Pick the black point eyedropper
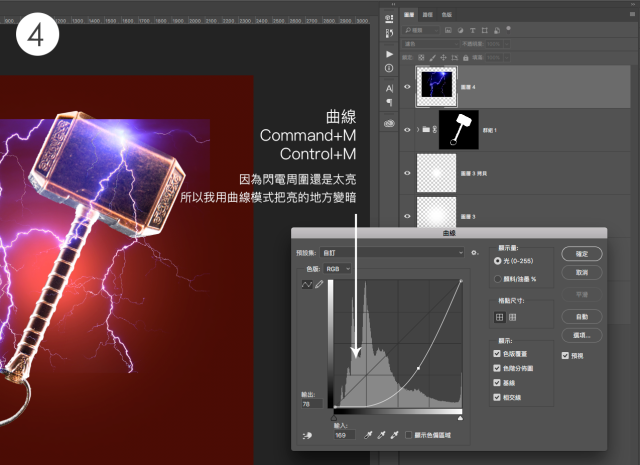Viewport: 640px width, 465px height. (368, 435)
